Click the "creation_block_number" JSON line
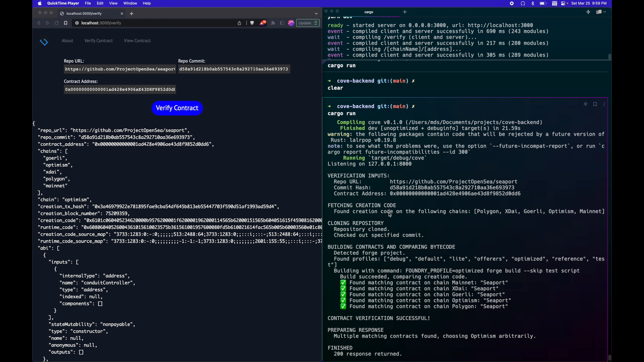644x362 pixels. 84,214
